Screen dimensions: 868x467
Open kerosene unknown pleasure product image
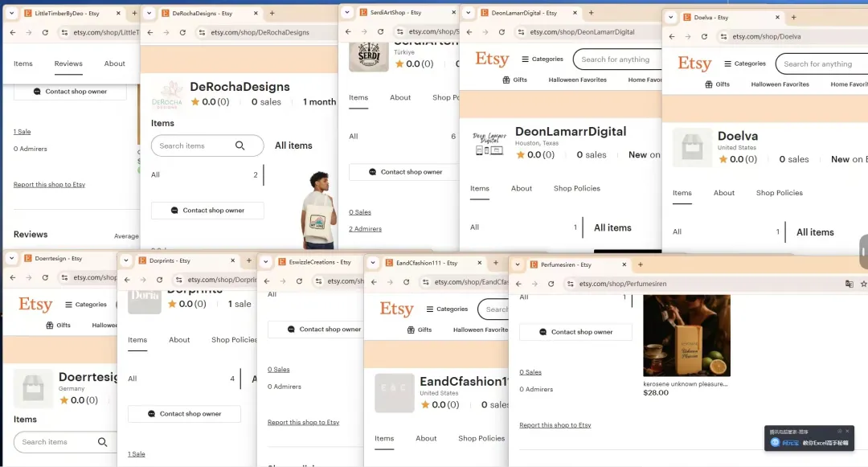(x=686, y=335)
